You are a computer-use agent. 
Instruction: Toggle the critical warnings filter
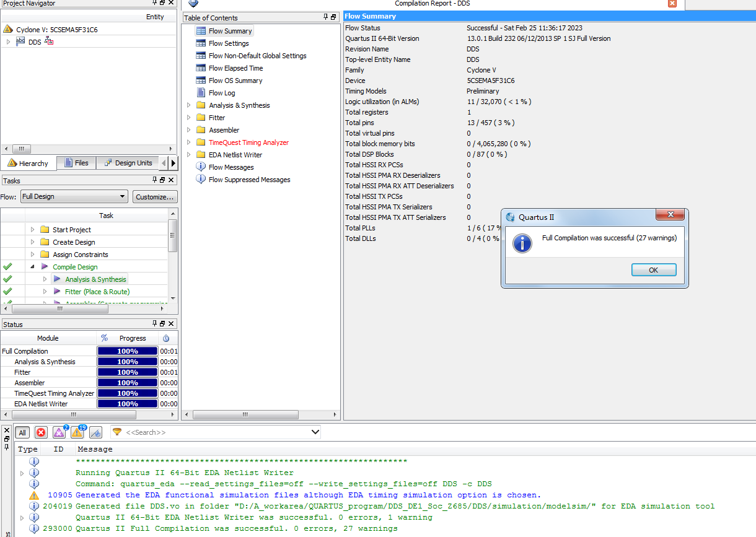(x=59, y=432)
